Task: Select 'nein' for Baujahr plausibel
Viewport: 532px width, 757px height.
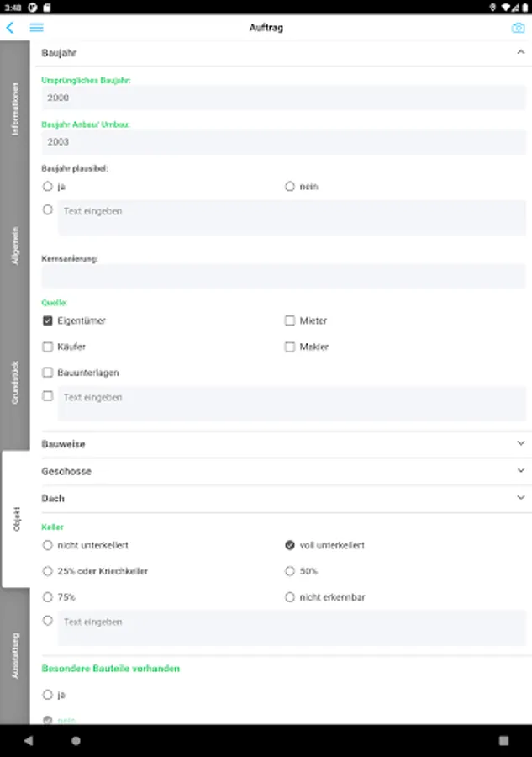Action: [x=290, y=186]
